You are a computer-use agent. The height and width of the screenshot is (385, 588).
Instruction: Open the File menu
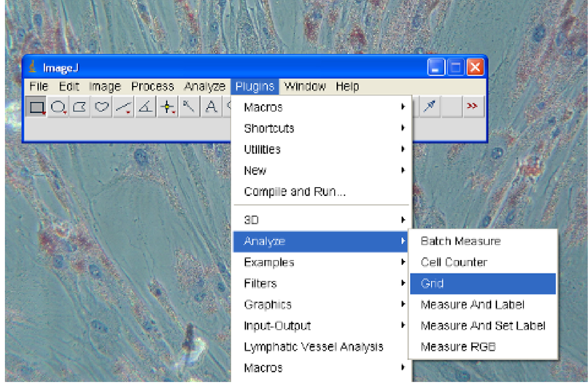39,86
